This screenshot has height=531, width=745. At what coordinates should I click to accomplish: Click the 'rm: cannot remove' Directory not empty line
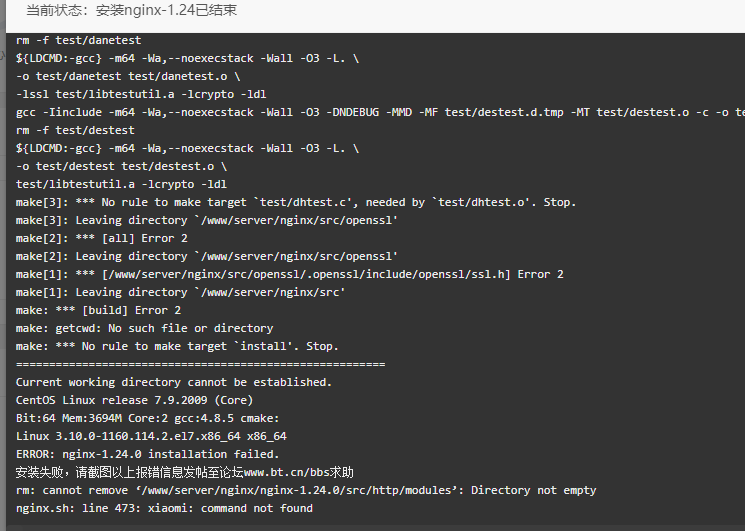pyautogui.click(x=306, y=491)
